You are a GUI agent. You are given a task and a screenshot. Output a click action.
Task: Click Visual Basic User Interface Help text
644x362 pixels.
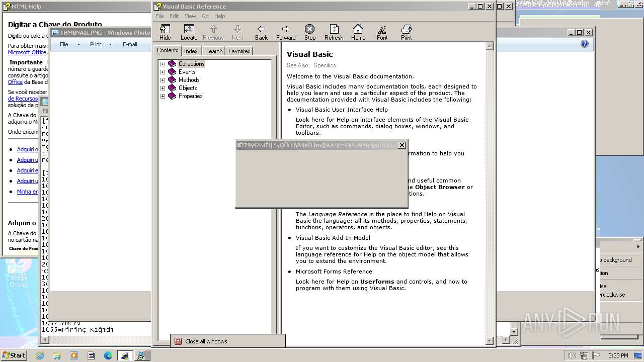point(342,110)
